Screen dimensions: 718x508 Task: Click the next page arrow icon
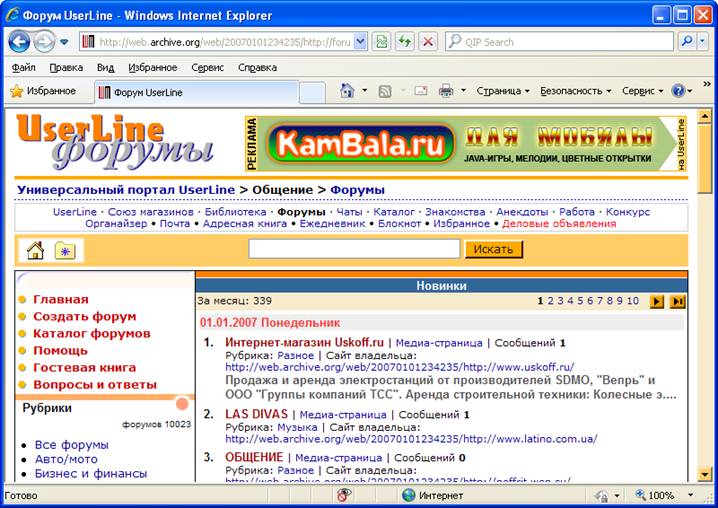[657, 301]
